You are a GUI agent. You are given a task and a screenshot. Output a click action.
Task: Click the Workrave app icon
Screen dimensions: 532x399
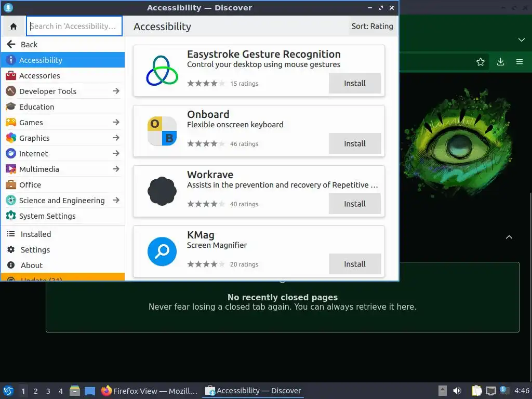tap(162, 191)
